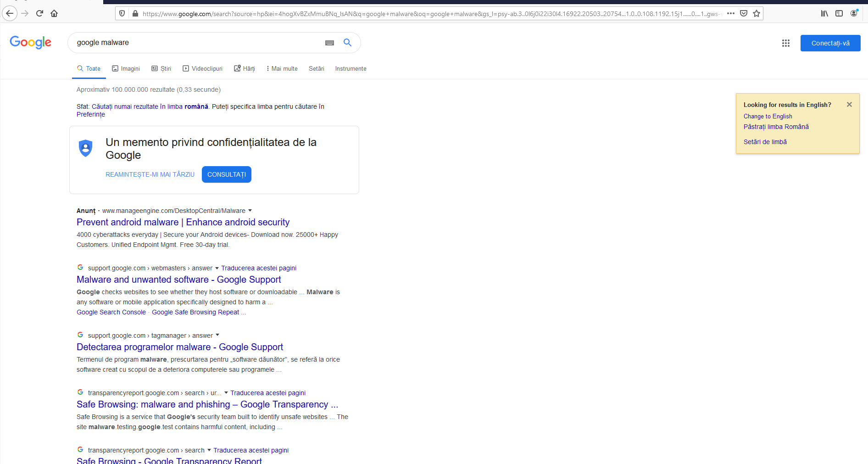This screenshot has height=464, width=868.
Task: Open the Google apps grid
Action: (x=785, y=43)
